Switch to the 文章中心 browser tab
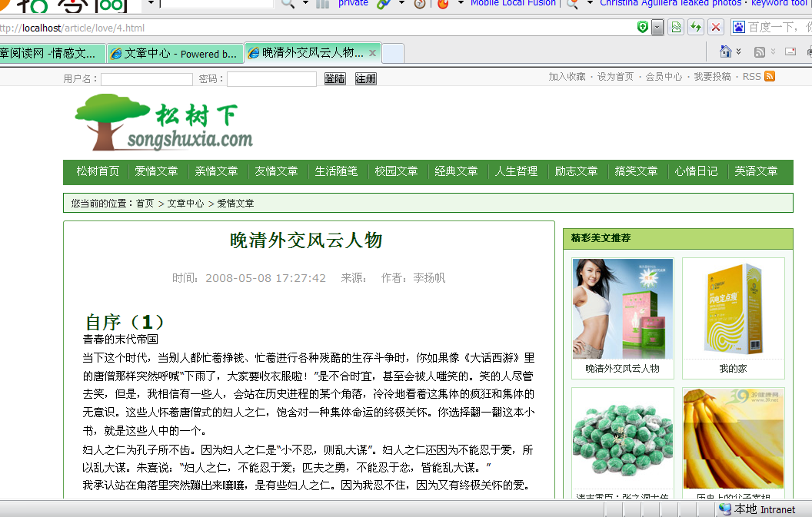The height and width of the screenshot is (517, 812). [174, 54]
